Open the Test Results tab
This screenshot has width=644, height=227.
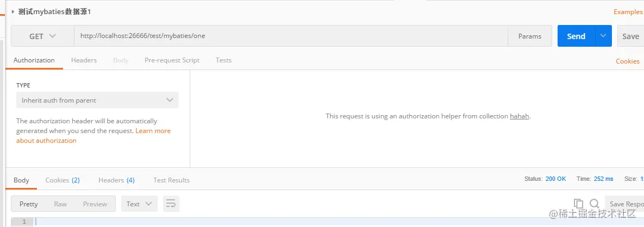point(171,180)
